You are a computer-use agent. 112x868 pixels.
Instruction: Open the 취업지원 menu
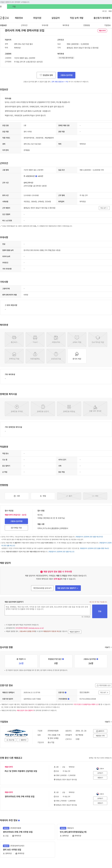tap(37, 18)
